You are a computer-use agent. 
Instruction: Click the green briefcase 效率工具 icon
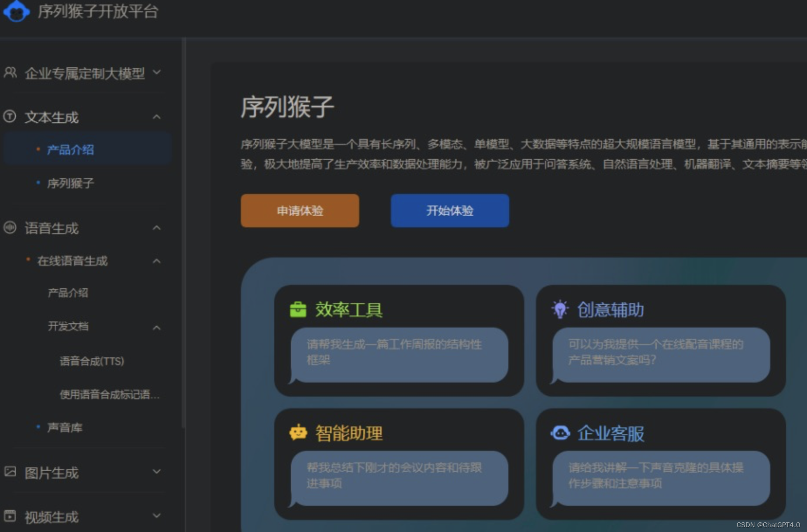[298, 310]
